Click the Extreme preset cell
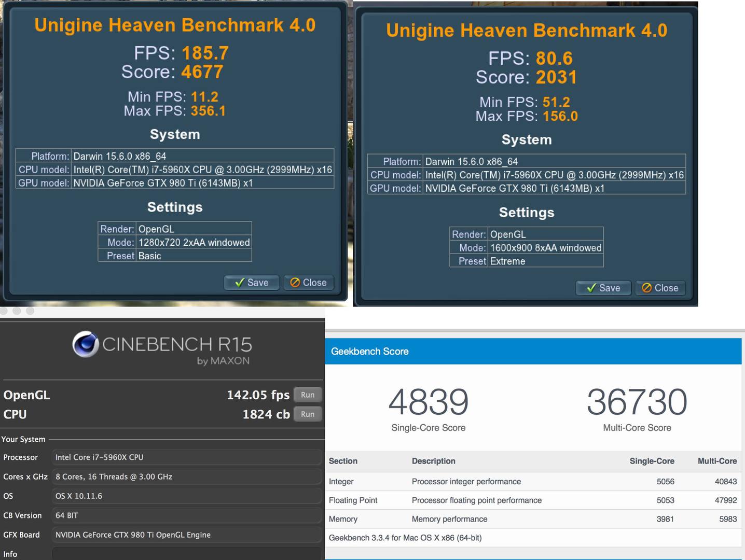The width and height of the screenshot is (745, 560). point(546,261)
